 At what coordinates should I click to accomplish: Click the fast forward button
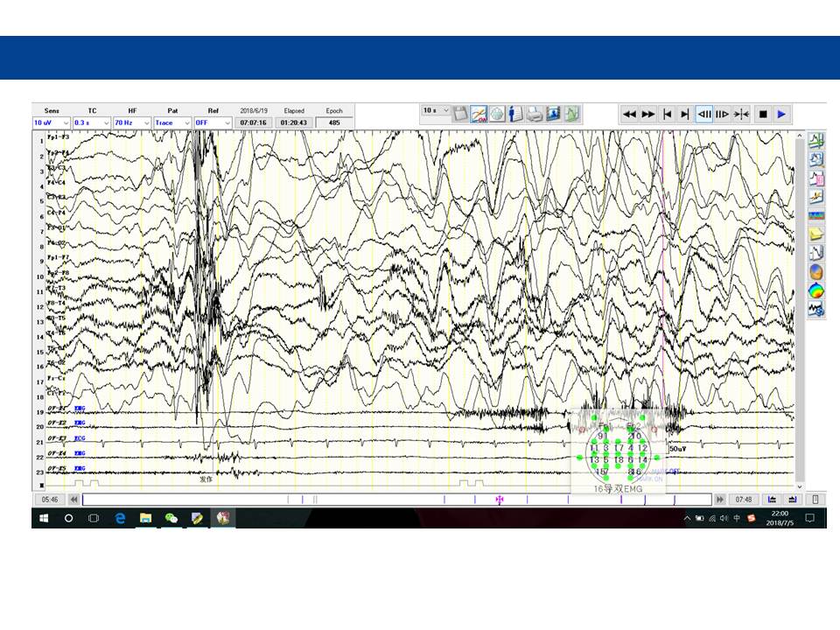click(648, 114)
